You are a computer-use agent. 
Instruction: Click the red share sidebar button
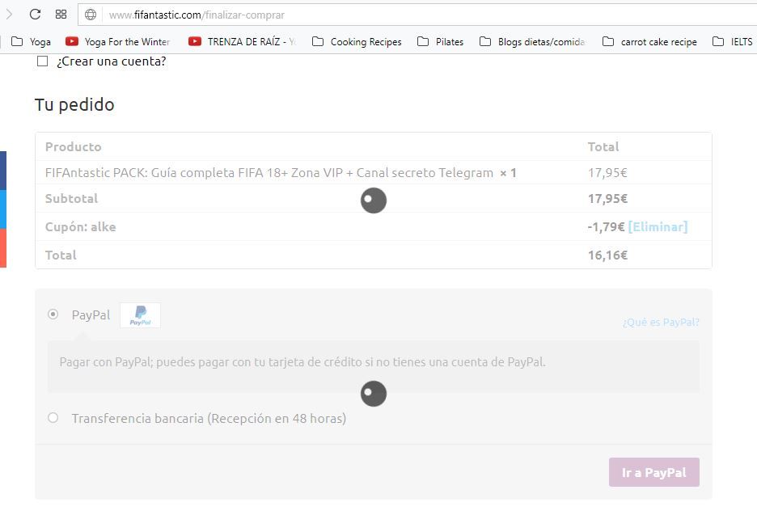3,247
